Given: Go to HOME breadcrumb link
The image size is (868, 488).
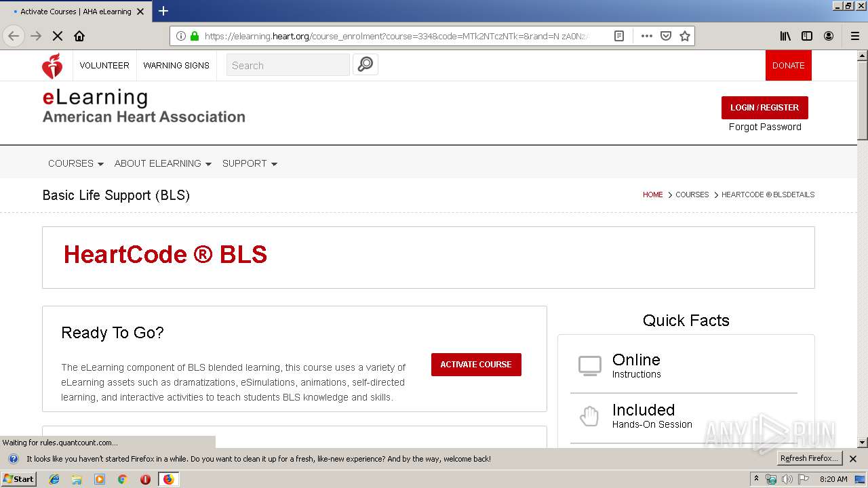Looking at the screenshot, I should (652, 195).
